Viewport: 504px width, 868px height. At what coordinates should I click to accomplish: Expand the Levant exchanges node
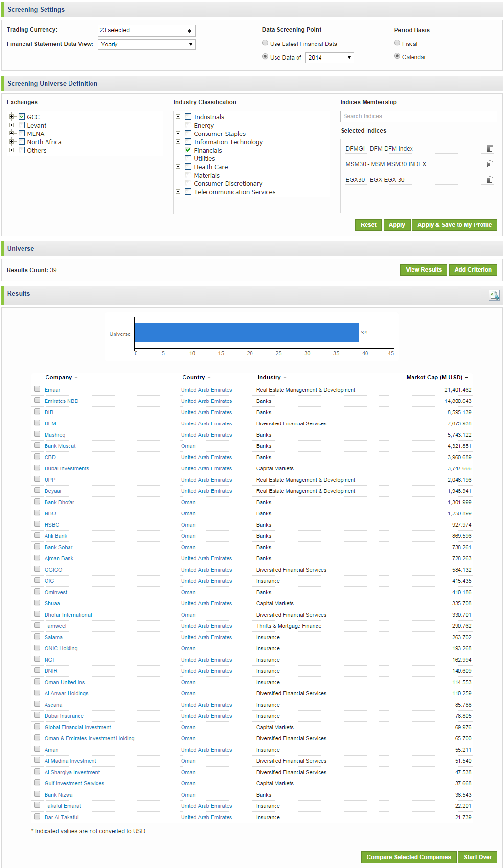12,125
